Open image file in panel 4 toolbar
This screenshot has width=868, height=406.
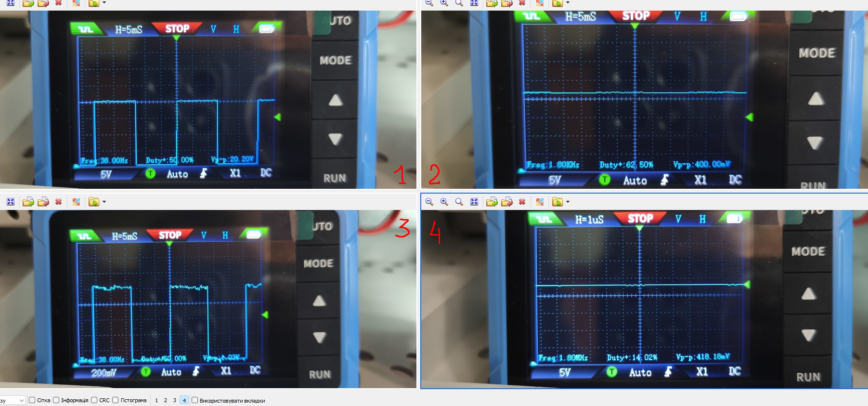pos(492,202)
